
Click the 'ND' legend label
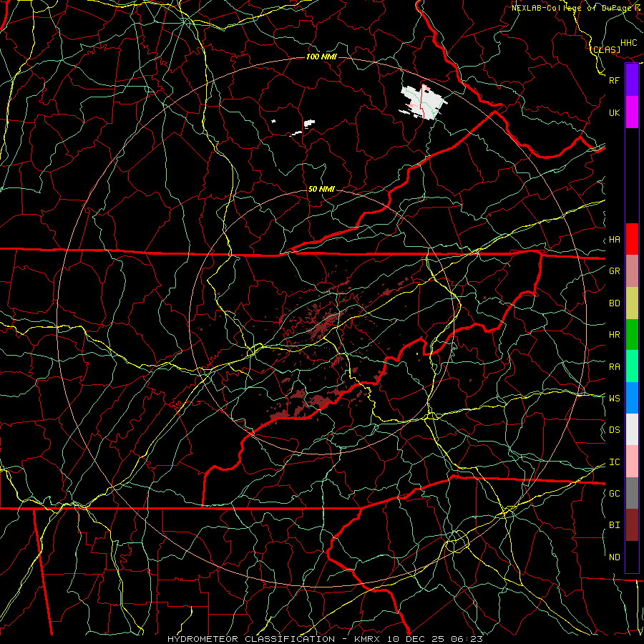tap(614, 557)
